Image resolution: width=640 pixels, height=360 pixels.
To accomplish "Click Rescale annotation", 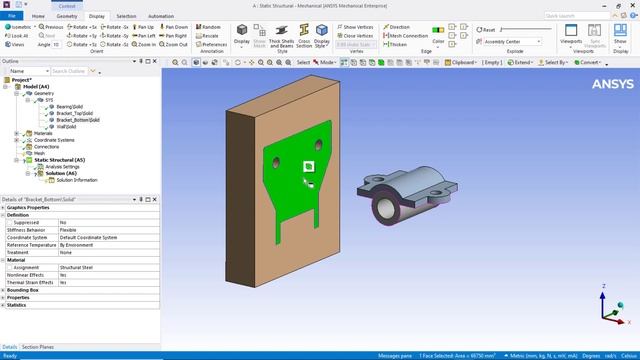I will click(207, 36).
